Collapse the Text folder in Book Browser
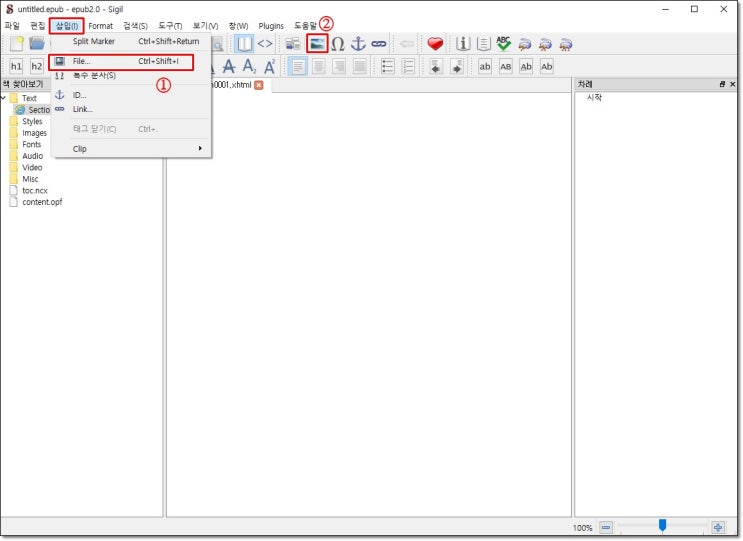Viewport: 743px width, 541px height. [x=4, y=98]
